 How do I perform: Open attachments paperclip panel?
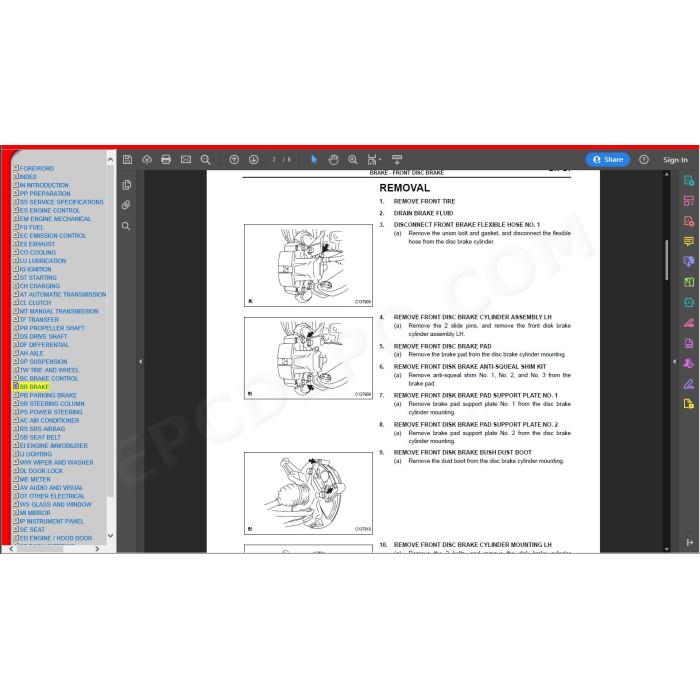coord(126,205)
